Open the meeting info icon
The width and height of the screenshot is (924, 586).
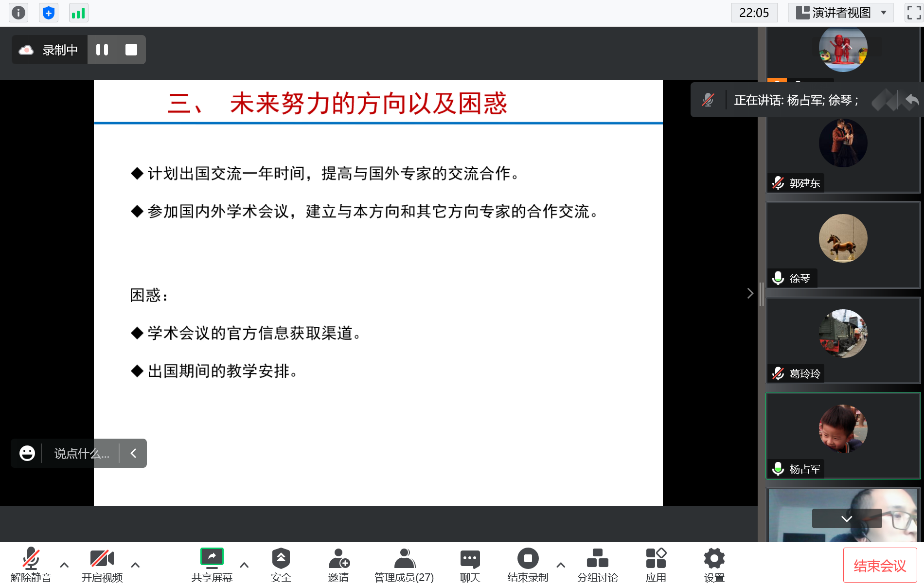pos(18,13)
